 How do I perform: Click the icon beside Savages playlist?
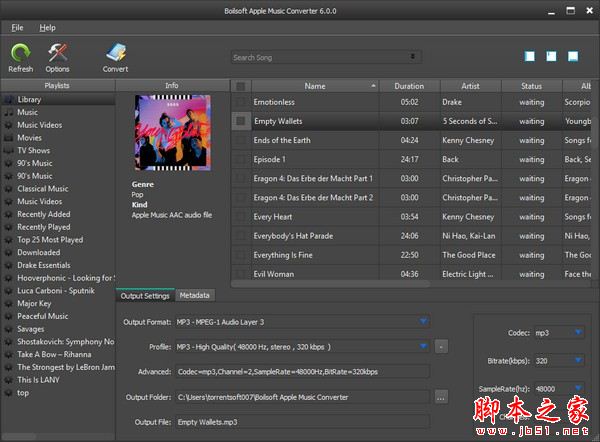[x=8, y=329]
